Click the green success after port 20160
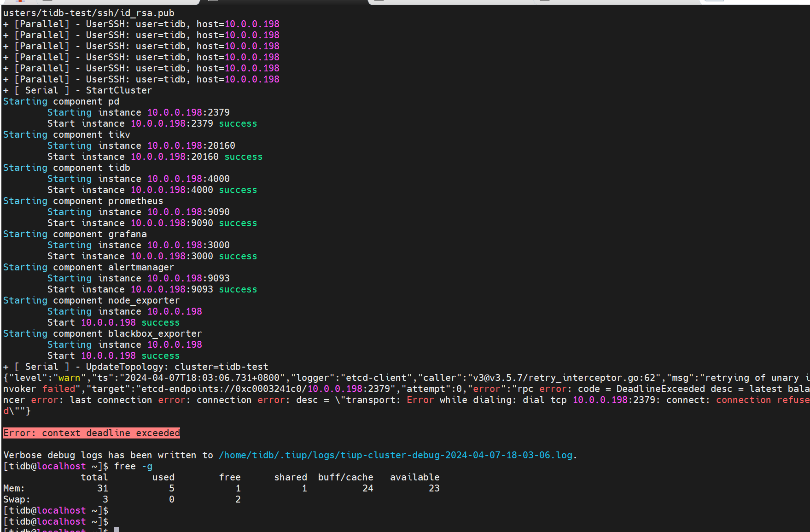 244,157
